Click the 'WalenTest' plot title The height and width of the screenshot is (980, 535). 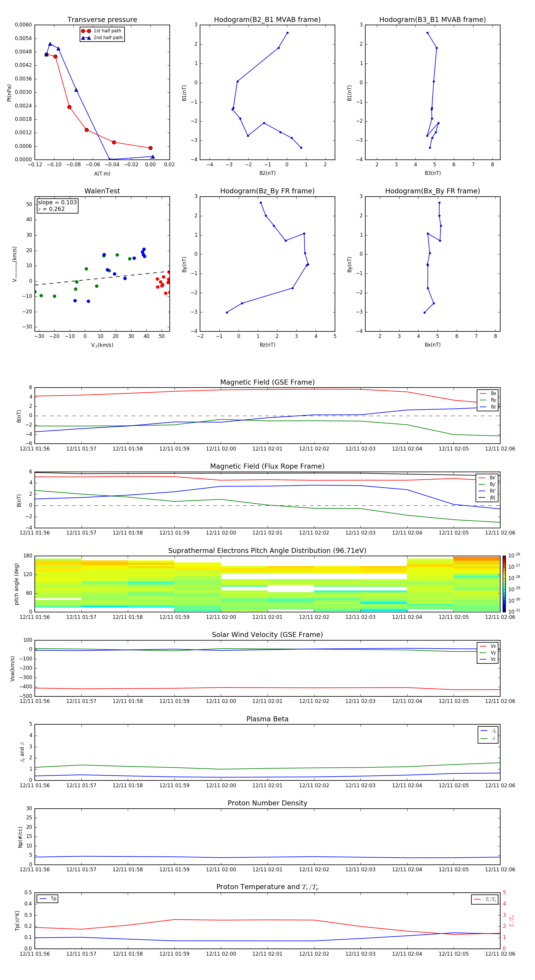click(x=102, y=191)
